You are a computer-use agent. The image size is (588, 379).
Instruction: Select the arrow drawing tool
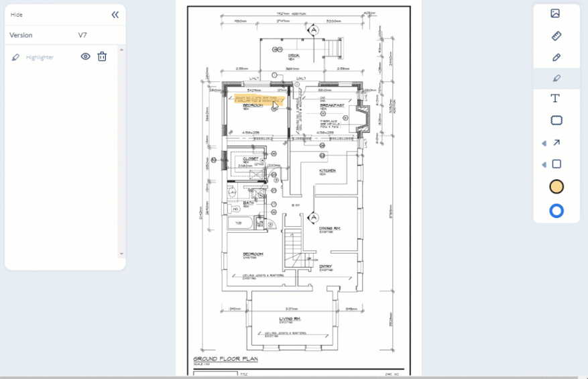pyautogui.click(x=556, y=143)
